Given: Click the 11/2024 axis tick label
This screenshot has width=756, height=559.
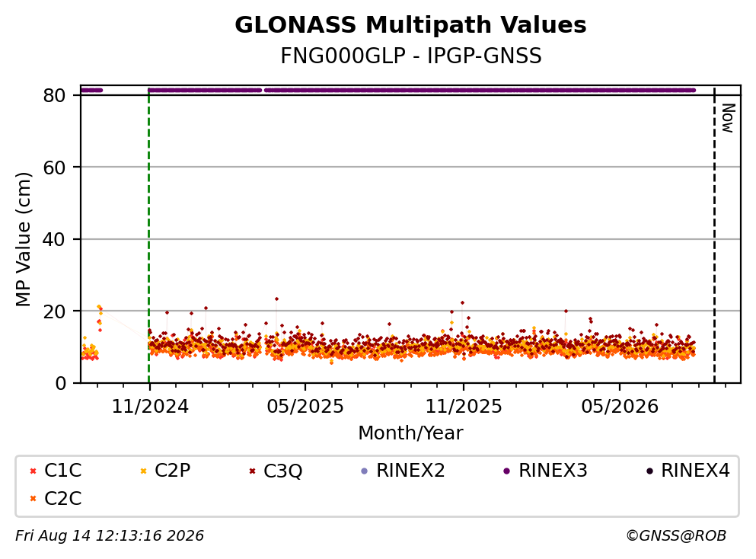Looking at the screenshot, I should 150,407.
